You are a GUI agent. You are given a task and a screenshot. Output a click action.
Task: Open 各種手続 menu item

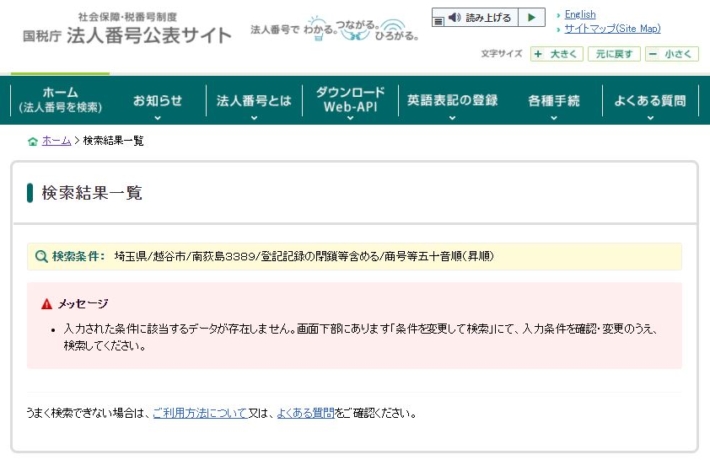[x=554, y=101]
